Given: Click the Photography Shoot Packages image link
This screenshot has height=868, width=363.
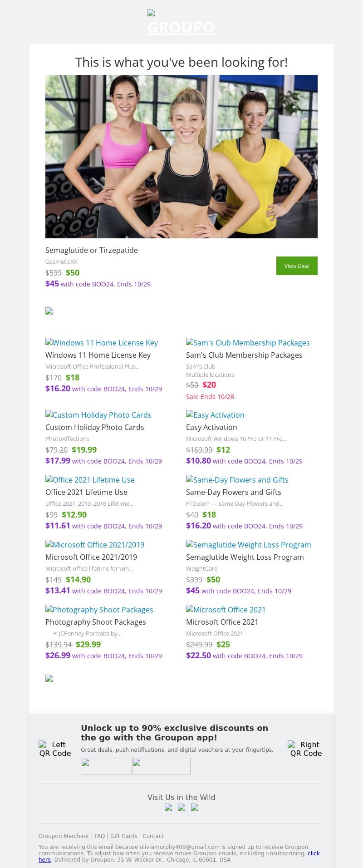Looking at the screenshot, I should pos(99,610).
